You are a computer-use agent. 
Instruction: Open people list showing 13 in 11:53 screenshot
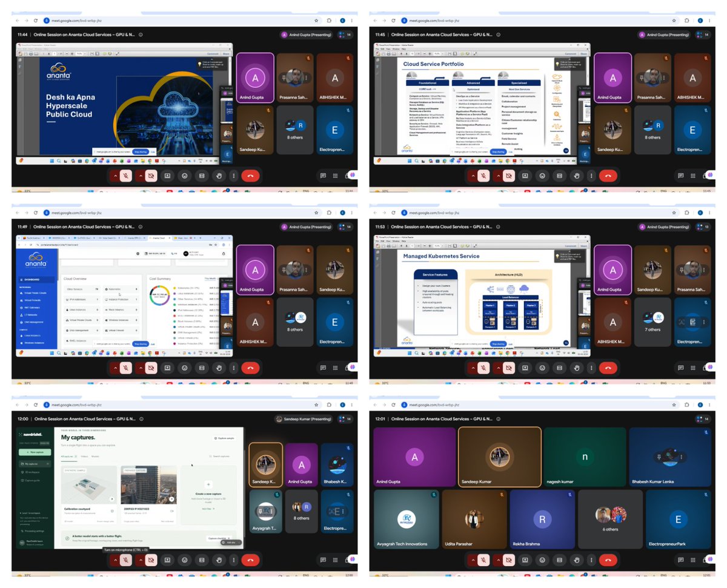(703, 226)
